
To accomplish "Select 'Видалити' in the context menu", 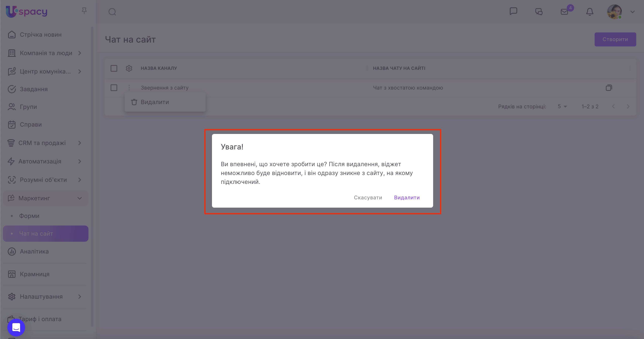I will pos(155,102).
